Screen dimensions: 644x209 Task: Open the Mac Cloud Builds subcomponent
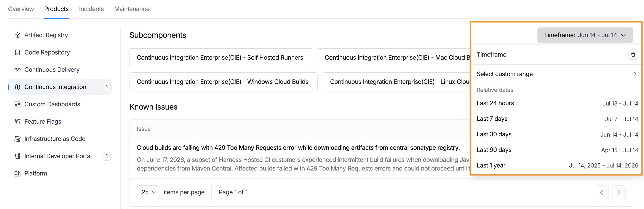(x=394, y=58)
